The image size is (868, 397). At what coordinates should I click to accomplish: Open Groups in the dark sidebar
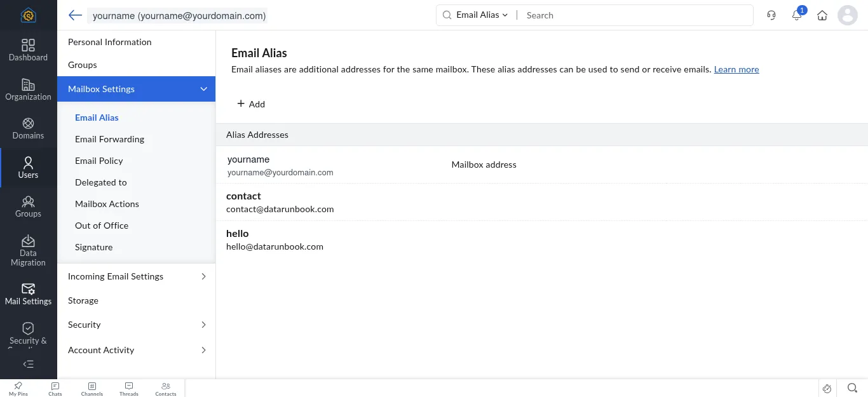coord(28,206)
